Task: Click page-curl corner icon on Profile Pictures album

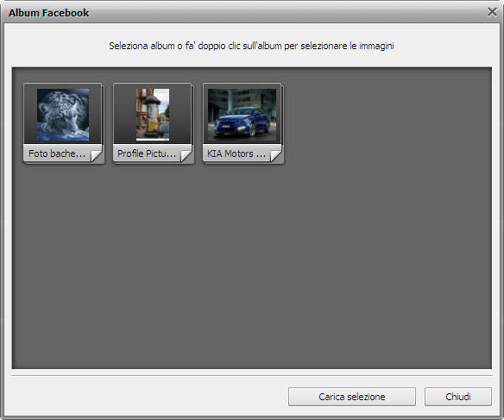Action: (186, 156)
